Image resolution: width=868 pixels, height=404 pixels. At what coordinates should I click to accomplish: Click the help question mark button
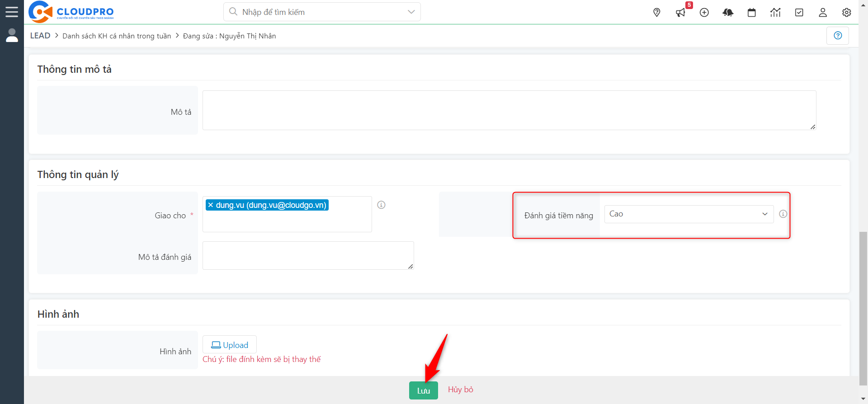[x=838, y=35]
